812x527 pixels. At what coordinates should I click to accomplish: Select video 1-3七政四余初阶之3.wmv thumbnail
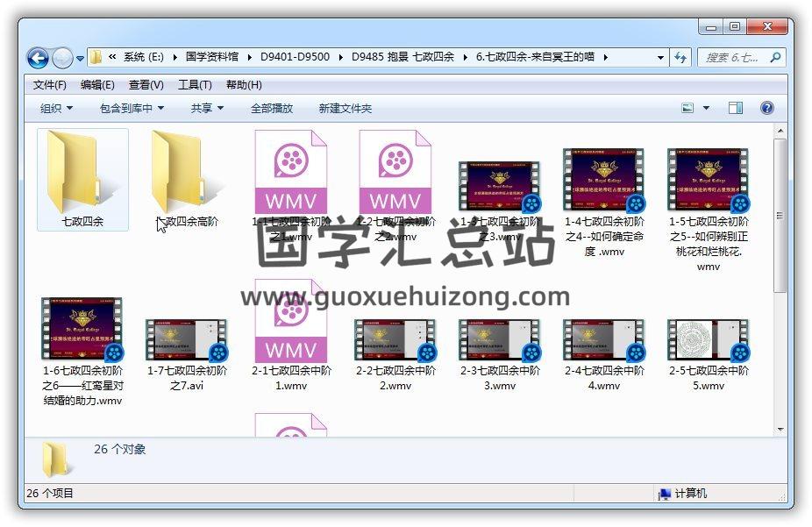499,188
